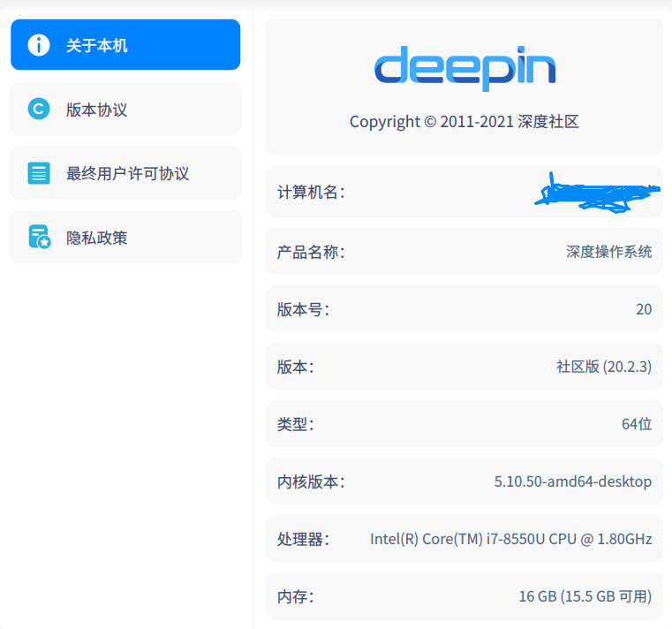Viewport: 672px width, 629px height.
Task: Click the 版本号 label
Action: (x=303, y=309)
